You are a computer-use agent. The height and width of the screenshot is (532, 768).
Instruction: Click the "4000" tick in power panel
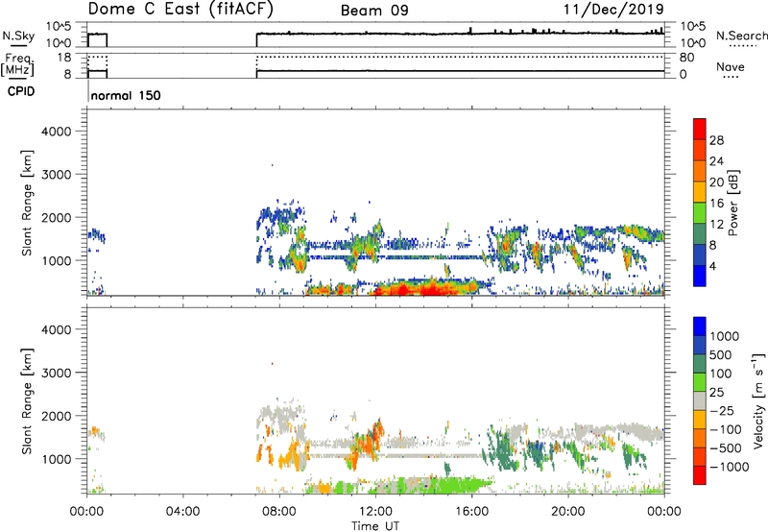pos(56,132)
